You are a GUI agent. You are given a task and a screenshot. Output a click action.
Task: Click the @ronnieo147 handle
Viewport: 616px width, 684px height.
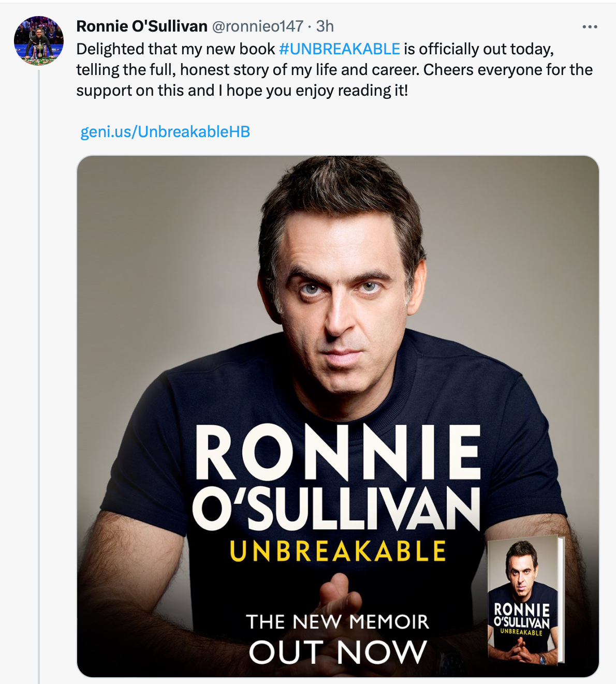[257, 26]
